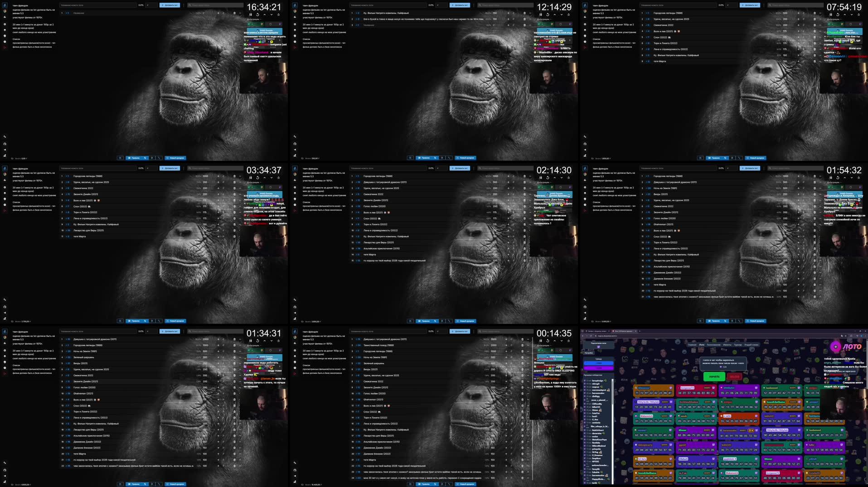This screenshot has height=487, width=868.
Task: Click the up chevron under the 02:14:30 timer
Action: pos(555,178)
